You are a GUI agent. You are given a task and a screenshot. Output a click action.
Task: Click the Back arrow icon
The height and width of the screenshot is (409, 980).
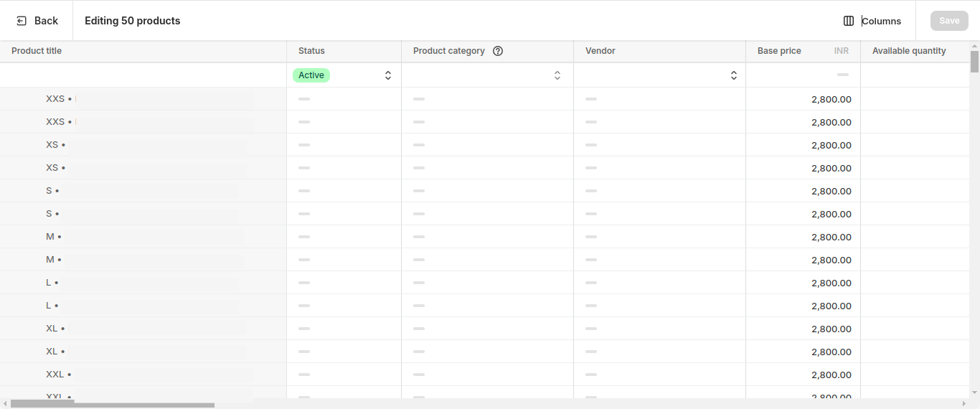(22, 21)
